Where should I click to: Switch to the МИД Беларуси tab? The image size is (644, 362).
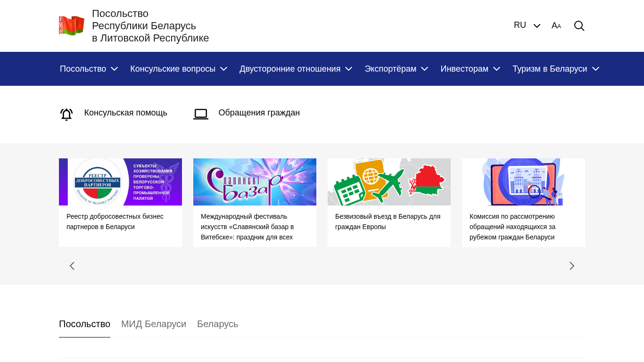click(154, 324)
